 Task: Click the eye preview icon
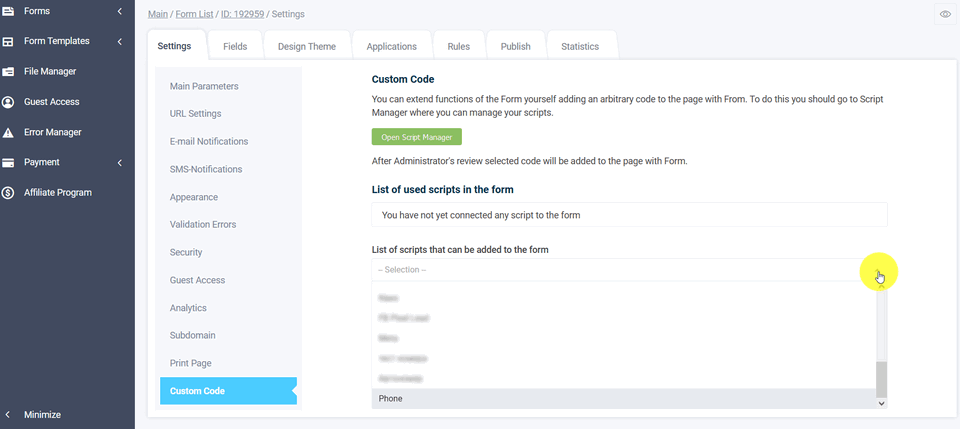coord(945,14)
